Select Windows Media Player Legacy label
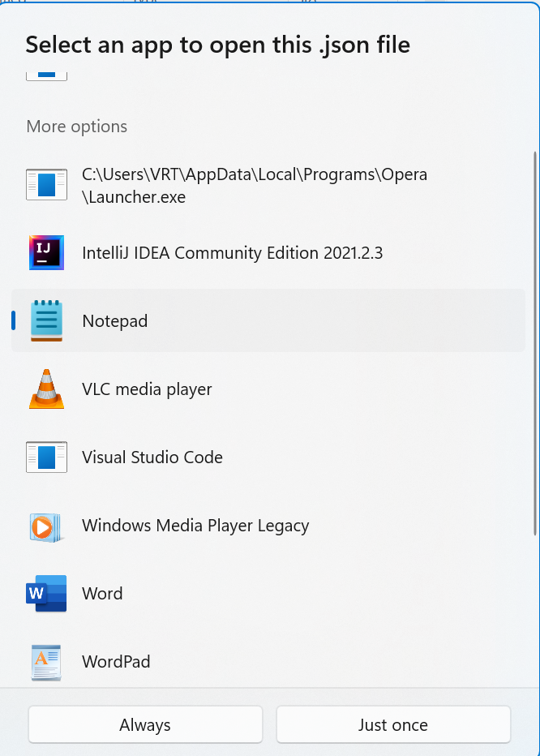This screenshot has height=756, width=540. 195,526
